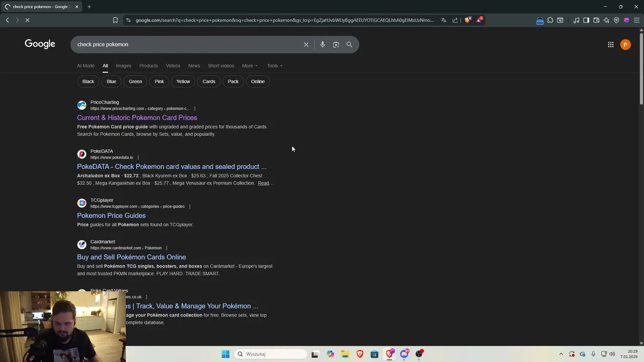Go back with the browser back arrow
Viewport: 644px width, 362px height.
[7, 20]
